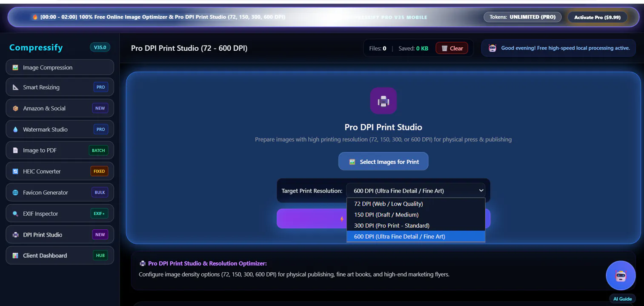
Task: Click the Files: 0 counter
Action: click(x=378, y=49)
